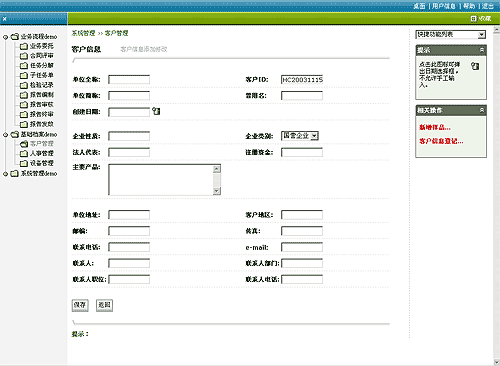500x366 pixels.
Task: Focus the 单位全称 input field
Action: click(x=129, y=80)
